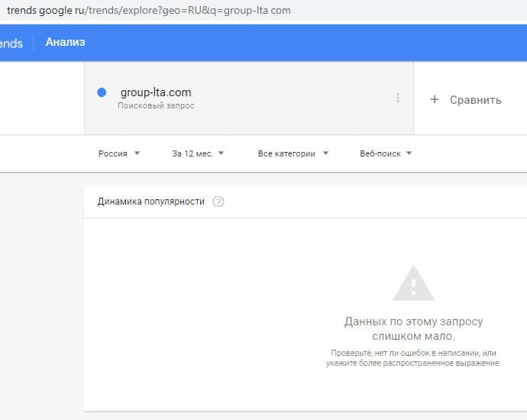Click the message Данных по этому запросу слишком мало
Viewport: 527px width, 420px height.
(413, 328)
